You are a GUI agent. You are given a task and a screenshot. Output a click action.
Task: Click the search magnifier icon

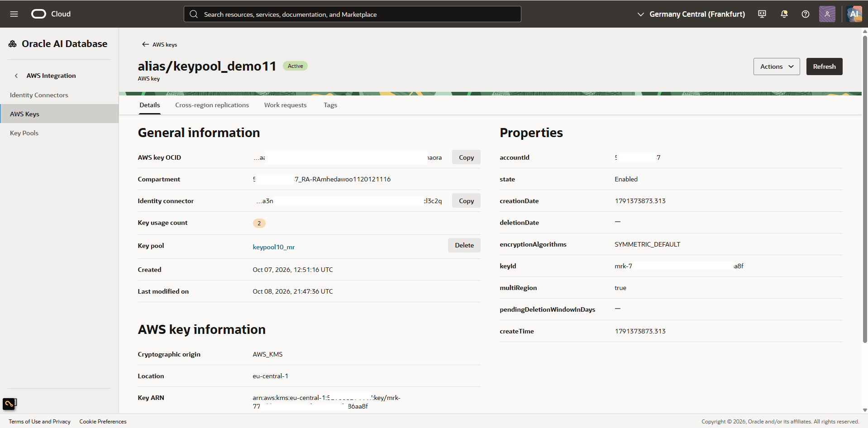[x=194, y=14]
